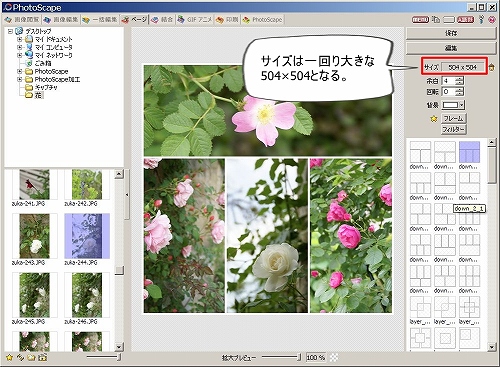Click the layout template list down arrow
The image size is (500, 367).
pos(492,347)
